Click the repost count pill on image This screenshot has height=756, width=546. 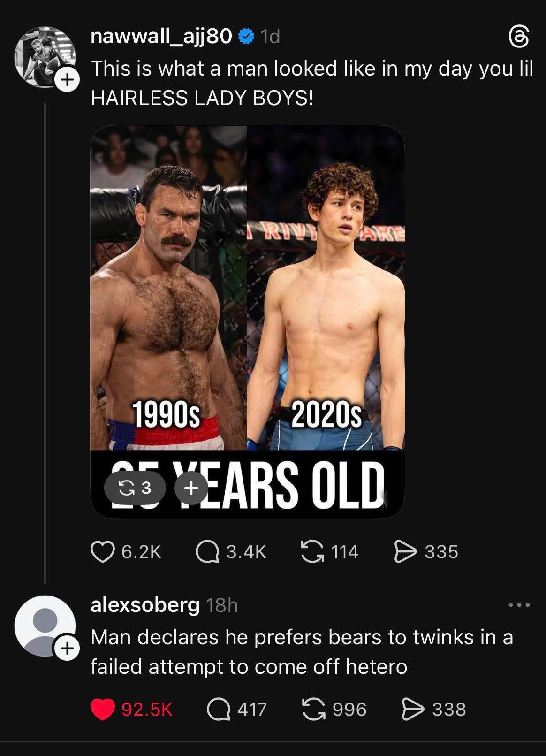(135, 488)
